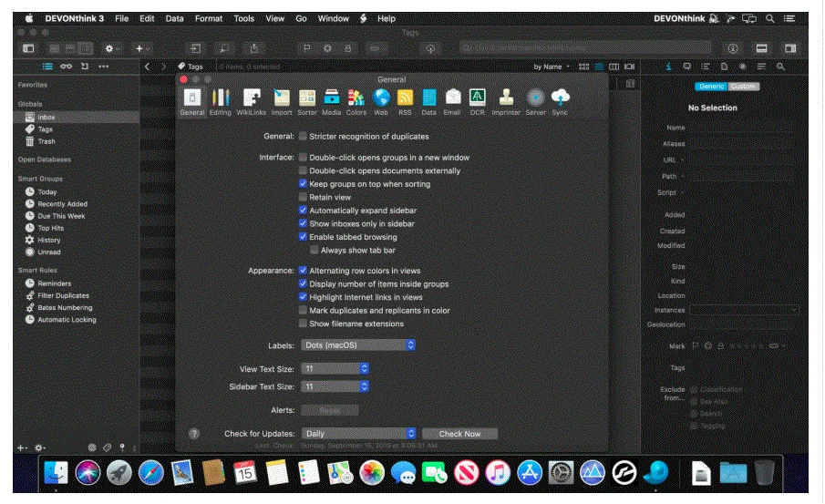
Task: Check Show filename extensions
Action: 303,324
